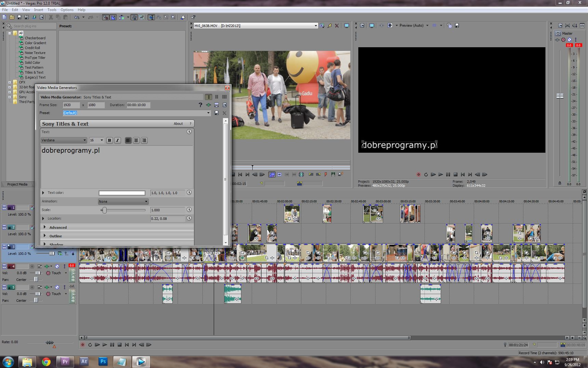Click the Duration field showing 00:00:10:00
Viewport: 588px width, 368px height.
[x=138, y=105]
